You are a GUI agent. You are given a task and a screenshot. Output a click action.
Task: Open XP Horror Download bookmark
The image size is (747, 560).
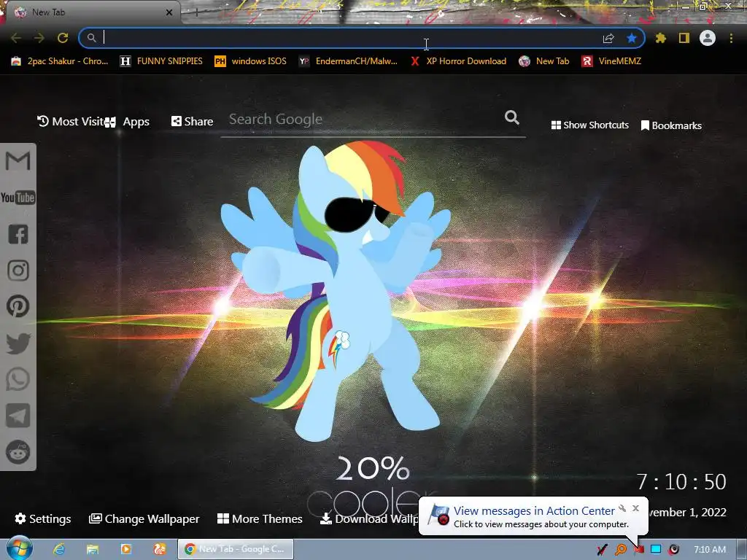[x=458, y=61]
